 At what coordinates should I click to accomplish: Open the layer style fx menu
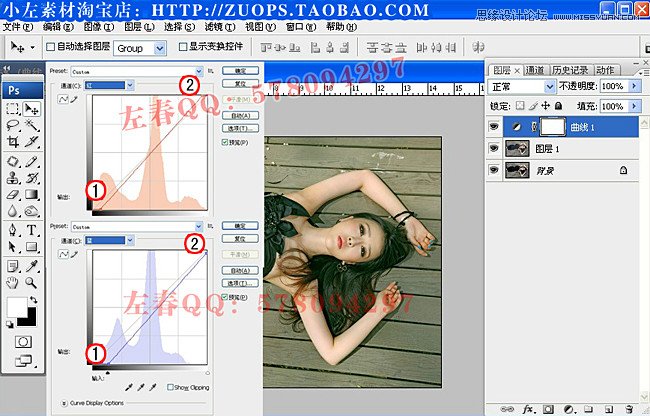(x=525, y=408)
